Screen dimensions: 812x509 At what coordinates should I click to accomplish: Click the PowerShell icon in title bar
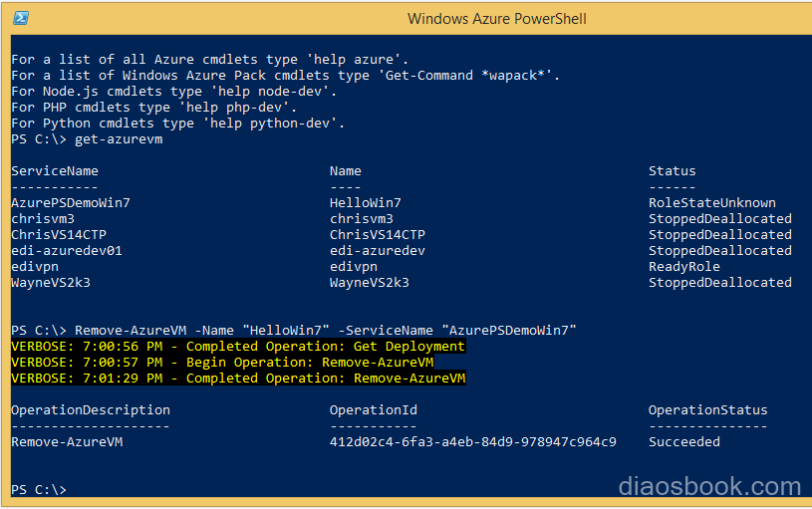[x=21, y=18]
